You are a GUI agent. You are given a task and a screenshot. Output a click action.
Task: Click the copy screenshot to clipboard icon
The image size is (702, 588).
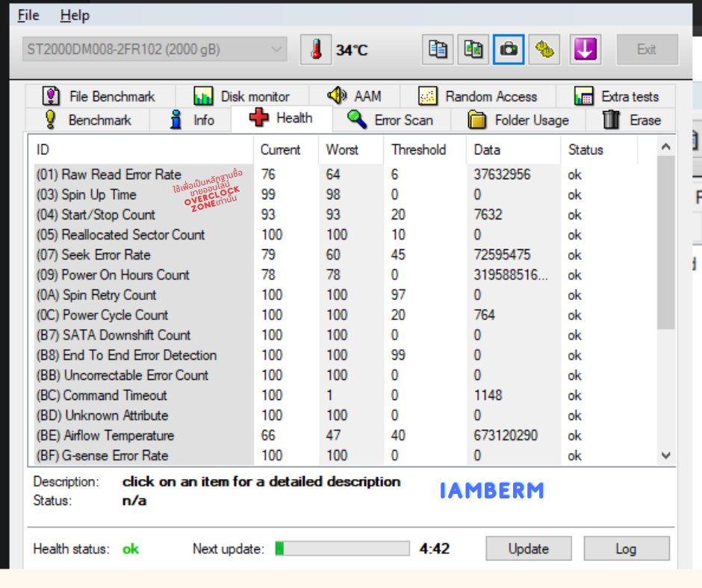(x=473, y=50)
